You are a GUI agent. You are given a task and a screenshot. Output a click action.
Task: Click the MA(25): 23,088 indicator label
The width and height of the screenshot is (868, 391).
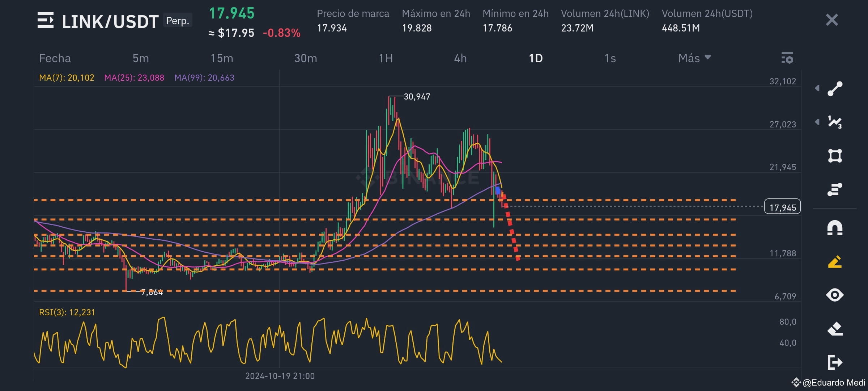pos(134,78)
